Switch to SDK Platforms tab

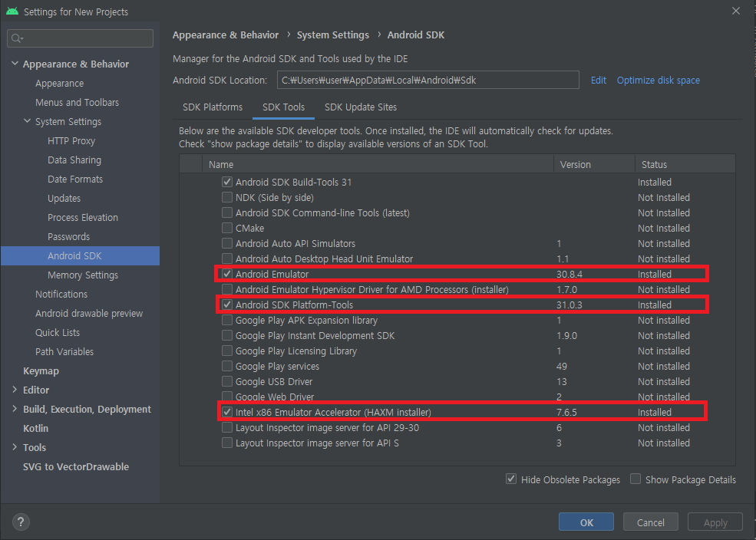tap(213, 107)
